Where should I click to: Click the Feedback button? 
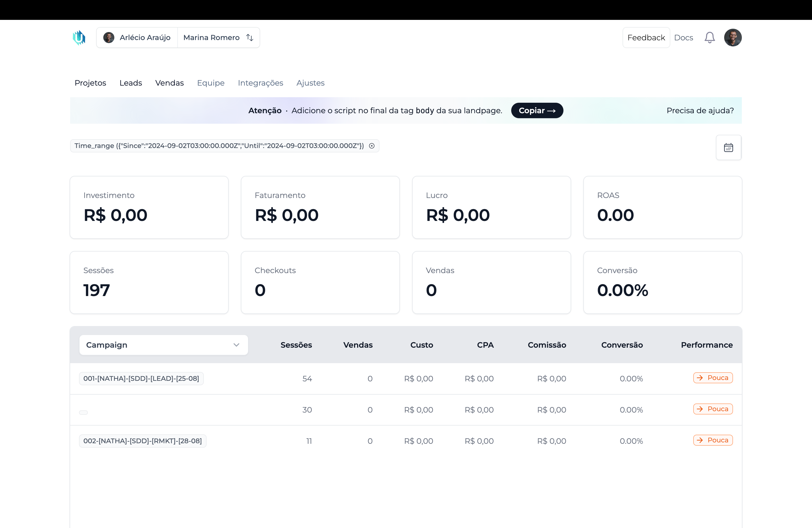pos(646,38)
